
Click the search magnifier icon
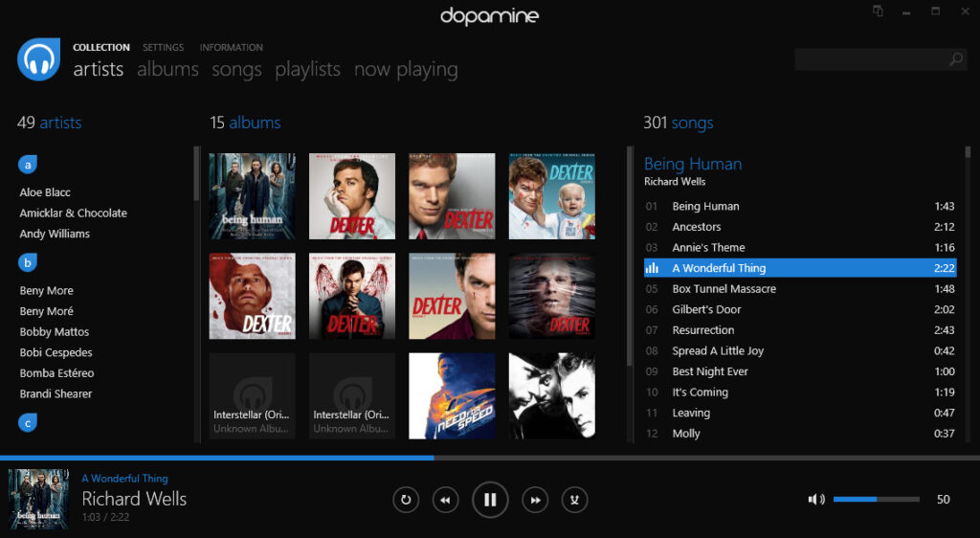click(x=955, y=59)
